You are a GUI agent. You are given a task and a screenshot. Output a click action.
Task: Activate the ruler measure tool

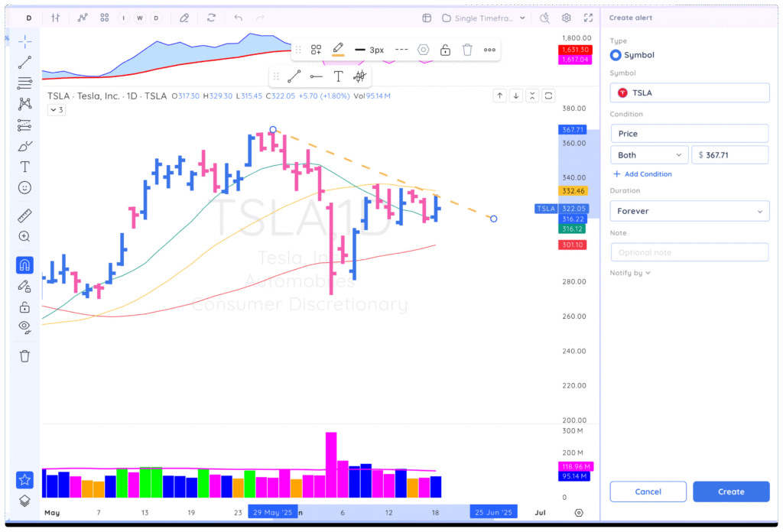pos(24,216)
